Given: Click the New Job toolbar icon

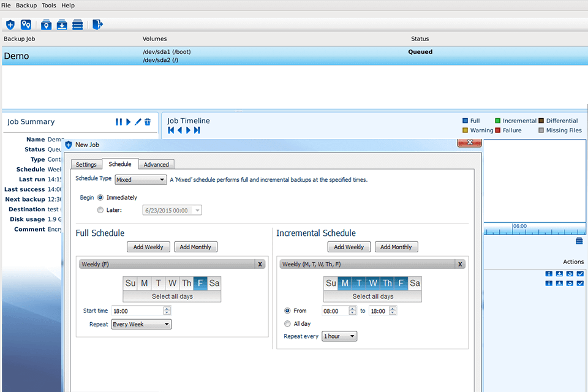Looking at the screenshot, I should (10, 24).
